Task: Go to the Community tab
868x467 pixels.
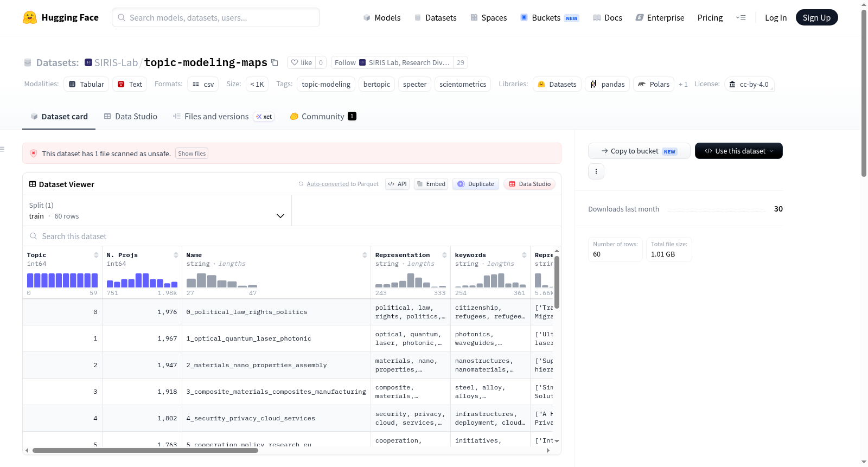Action: 323,116
